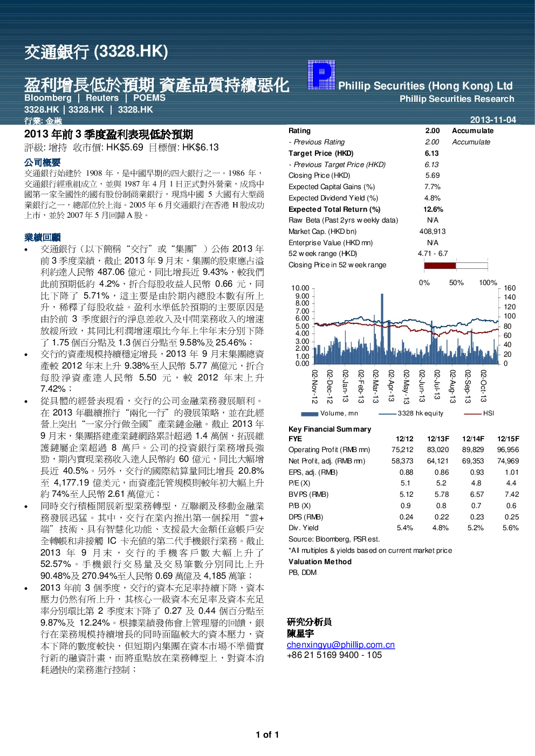Click the Phillip Securities logo icon

(x=321, y=74)
